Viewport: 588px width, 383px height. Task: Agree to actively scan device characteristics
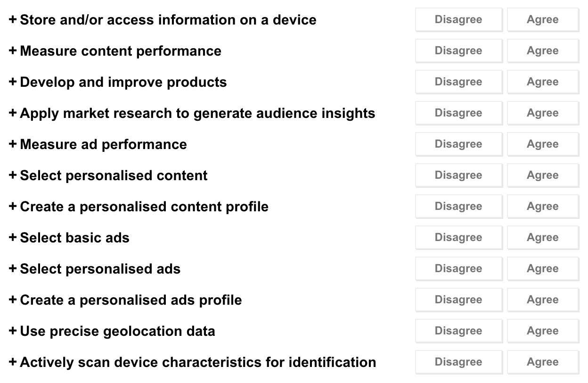click(543, 362)
